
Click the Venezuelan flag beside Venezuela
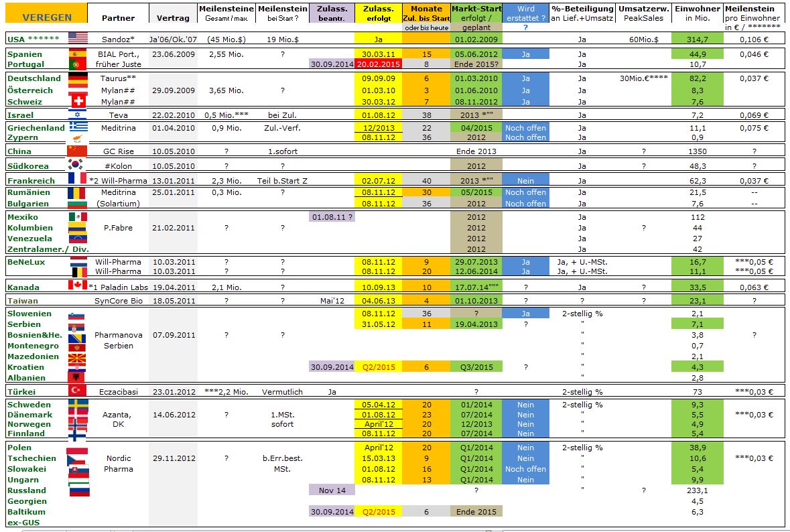(78, 238)
